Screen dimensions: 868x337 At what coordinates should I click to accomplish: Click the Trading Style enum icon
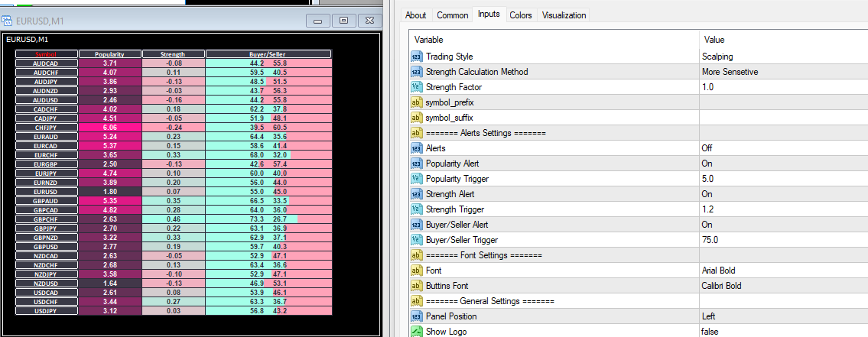(416, 57)
